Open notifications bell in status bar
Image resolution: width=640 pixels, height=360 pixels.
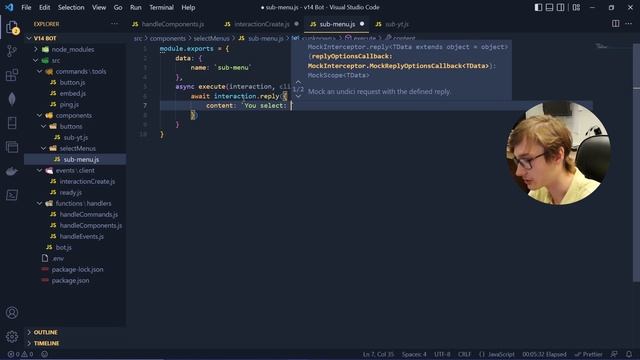[x=629, y=354]
